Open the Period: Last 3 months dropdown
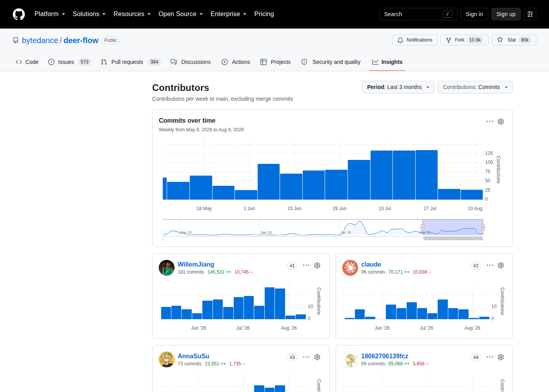The width and height of the screenshot is (549, 392). pyautogui.click(x=398, y=87)
